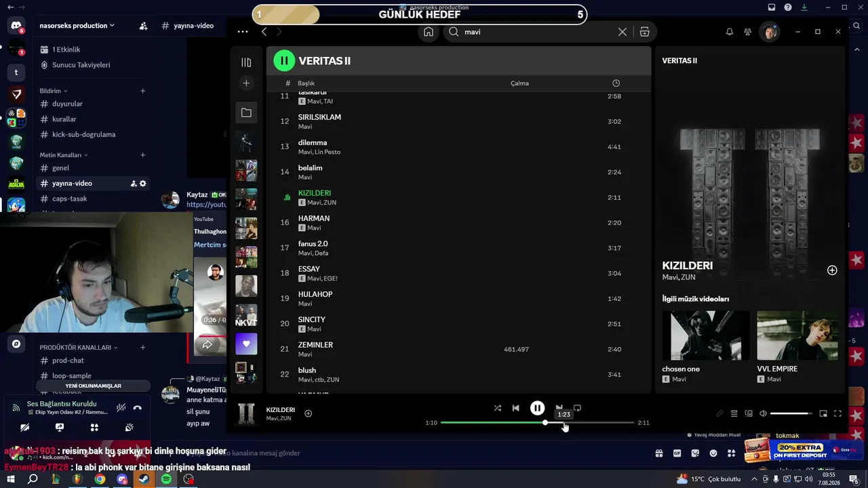Open nasorseks production server dropdown in Discord
This screenshot has width=868, height=488.
point(77,26)
